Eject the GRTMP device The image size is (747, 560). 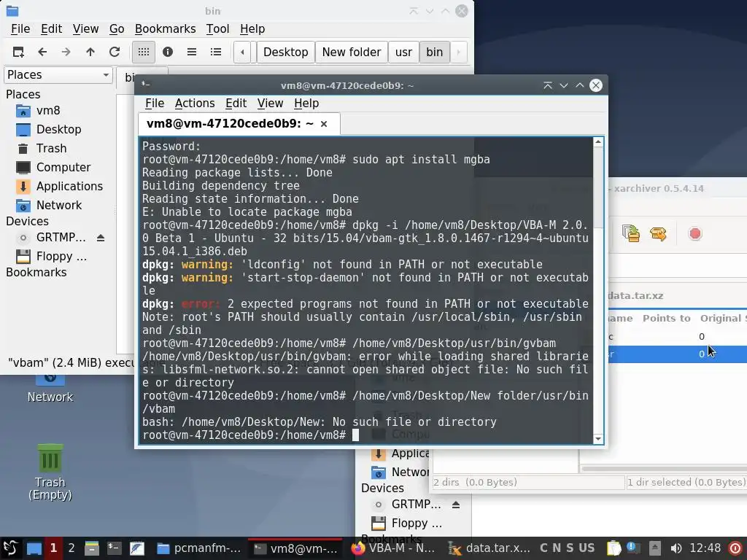point(101,238)
